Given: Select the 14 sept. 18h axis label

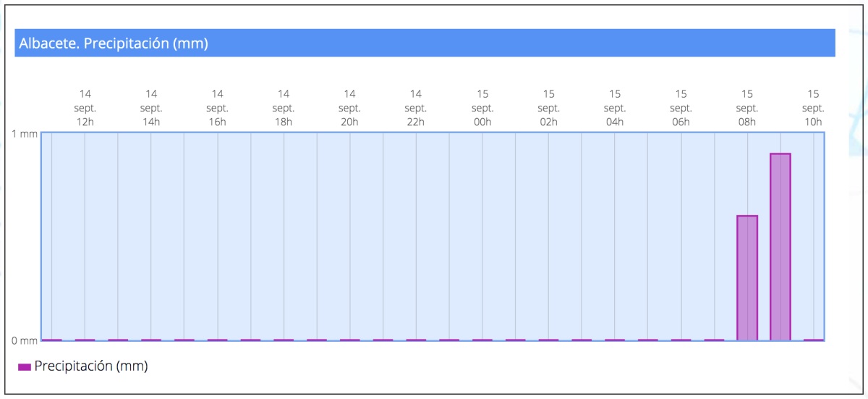Looking at the screenshot, I should pos(284,108).
